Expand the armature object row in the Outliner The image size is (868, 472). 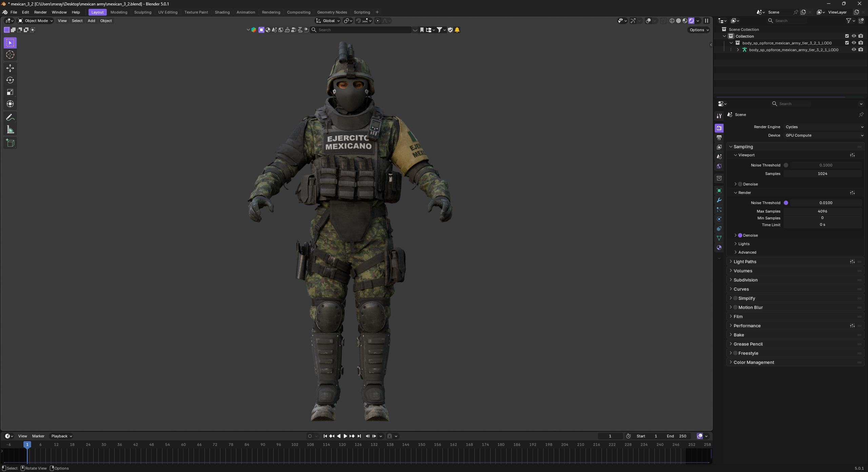738,50
